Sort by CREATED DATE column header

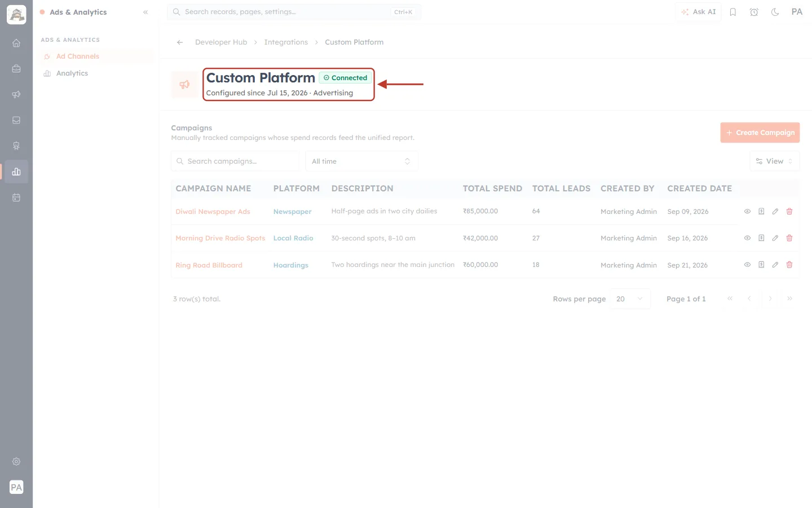pos(699,189)
